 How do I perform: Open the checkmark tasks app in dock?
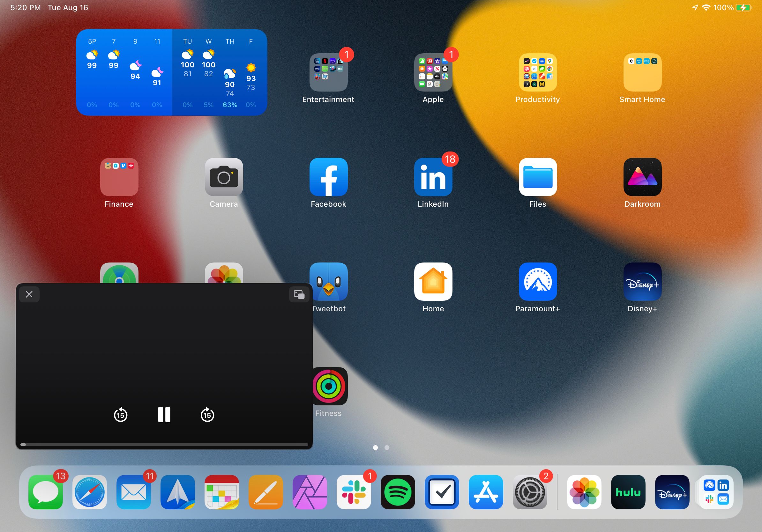(442, 492)
